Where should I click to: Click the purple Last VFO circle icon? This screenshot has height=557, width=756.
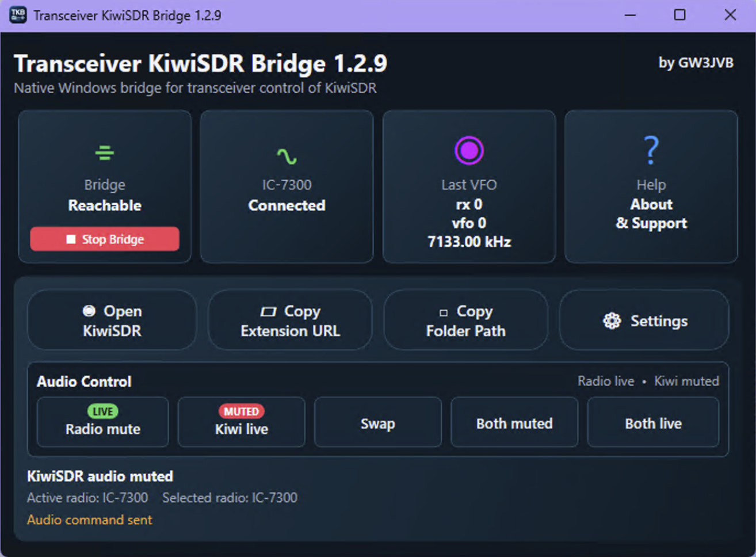point(469,151)
